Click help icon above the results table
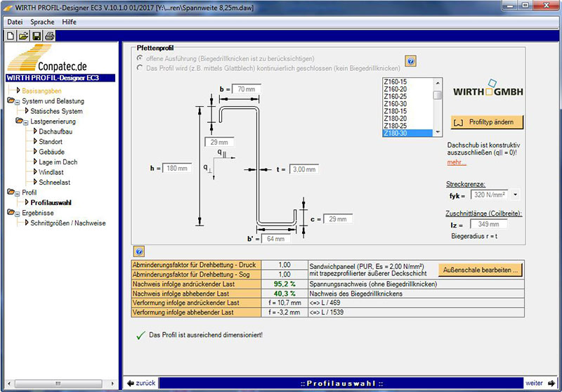The width and height of the screenshot is (562, 392). [x=138, y=251]
